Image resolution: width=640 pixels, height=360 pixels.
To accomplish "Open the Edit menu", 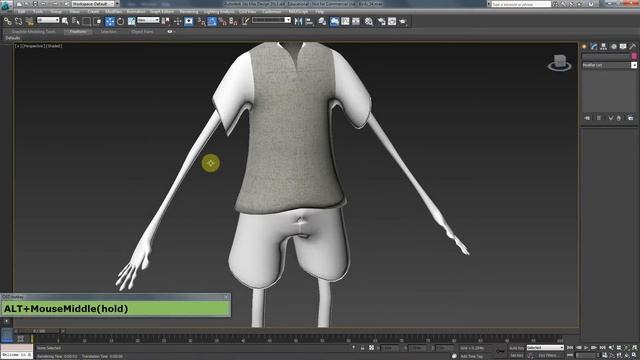I will [x=21, y=12].
